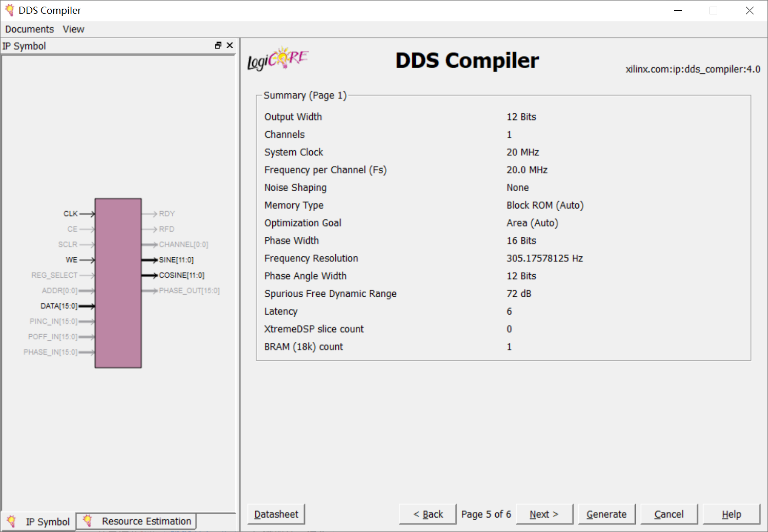Click the Page 5 of 6 indicator
Image resolution: width=768 pixels, height=532 pixels.
tap(486, 514)
